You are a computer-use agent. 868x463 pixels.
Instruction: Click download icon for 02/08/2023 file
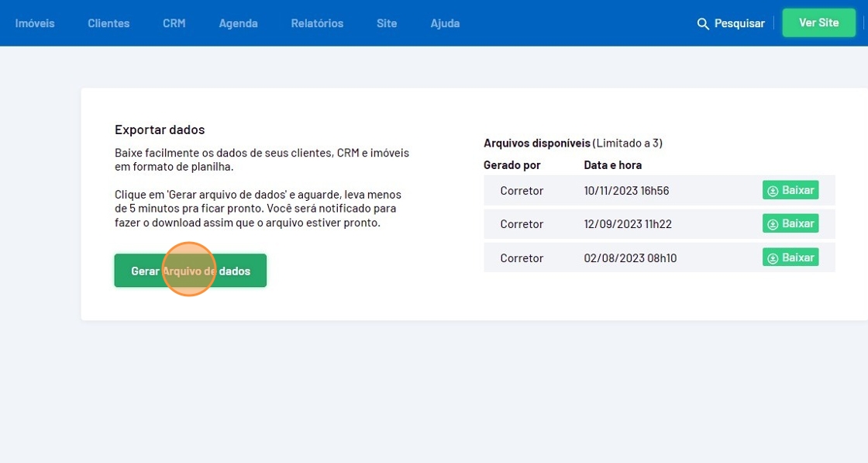click(x=773, y=258)
